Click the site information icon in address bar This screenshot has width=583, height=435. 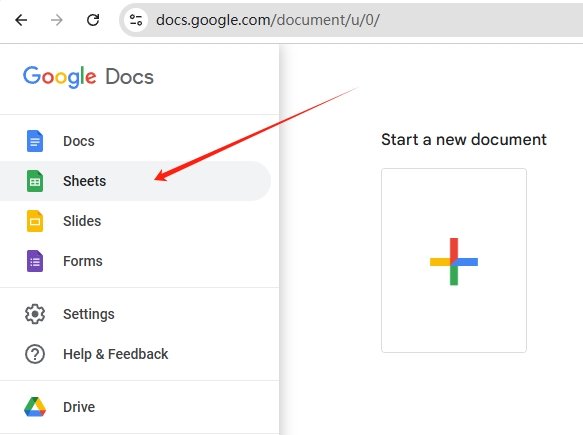pos(136,20)
